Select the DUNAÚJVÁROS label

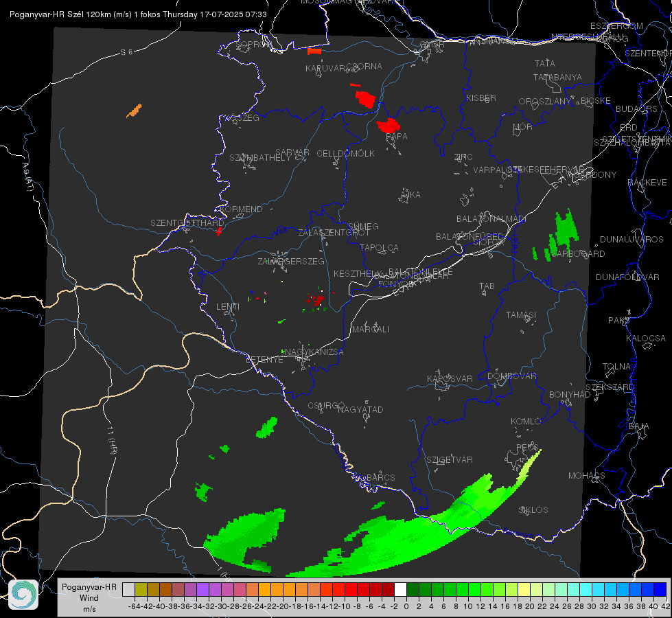(x=632, y=240)
